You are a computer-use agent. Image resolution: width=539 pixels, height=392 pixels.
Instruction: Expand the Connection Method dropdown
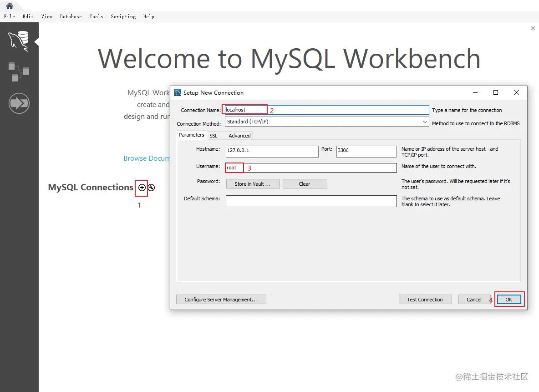(425, 122)
